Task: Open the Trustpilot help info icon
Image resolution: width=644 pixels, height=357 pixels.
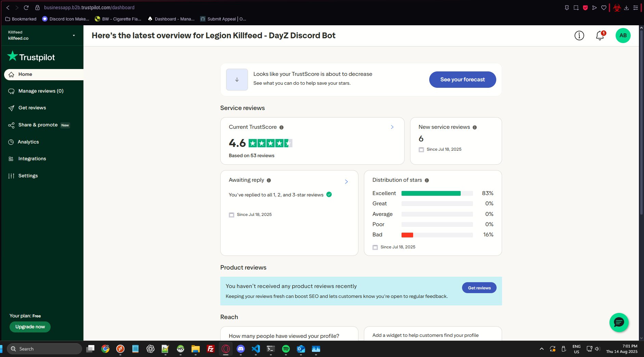Action: click(579, 36)
